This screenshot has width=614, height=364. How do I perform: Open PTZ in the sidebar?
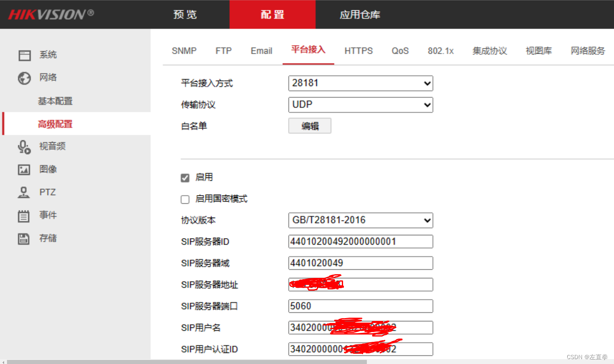pos(48,192)
